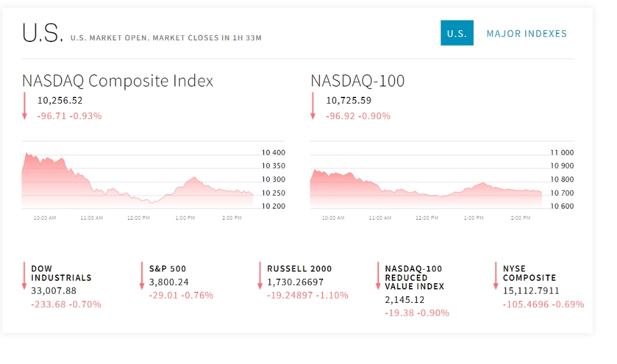This screenshot has width=617, height=364.
Task: Switch to the Major Indexes tab
Action: point(526,34)
